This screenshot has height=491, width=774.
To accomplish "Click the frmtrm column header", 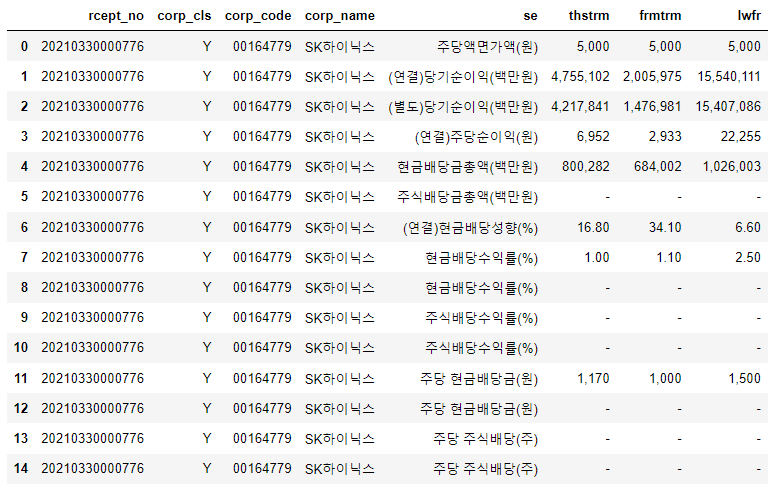I will (x=660, y=16).
